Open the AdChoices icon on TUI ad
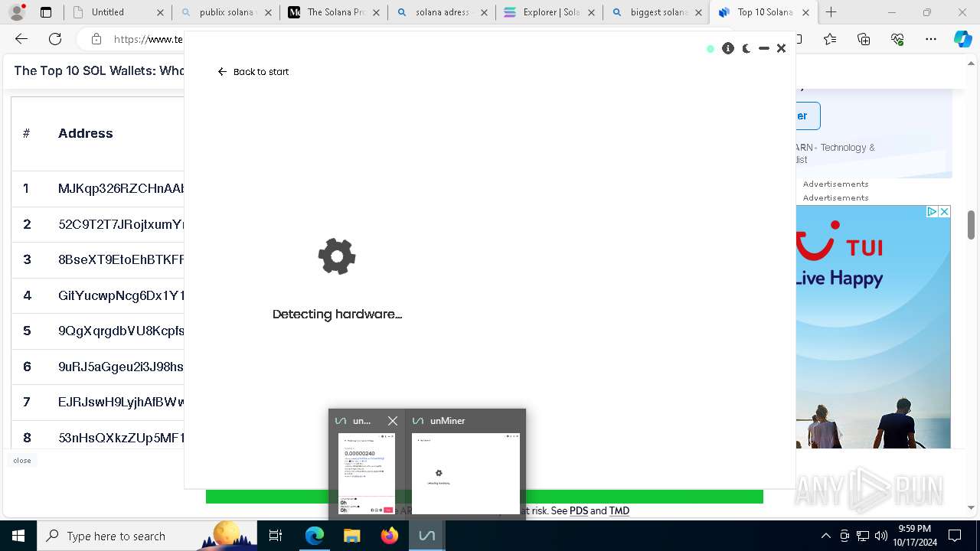 pyautogui.click(x=932, y=212)
